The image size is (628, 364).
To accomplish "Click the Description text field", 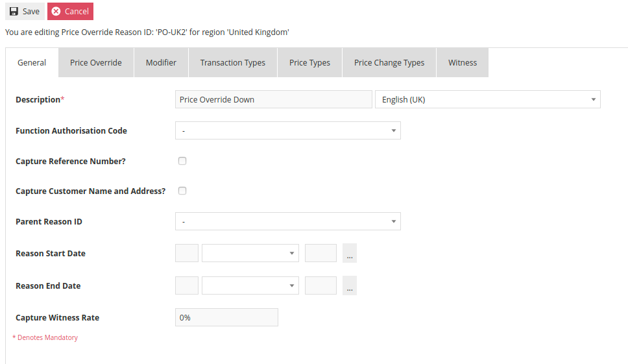I will pos(274,99).
